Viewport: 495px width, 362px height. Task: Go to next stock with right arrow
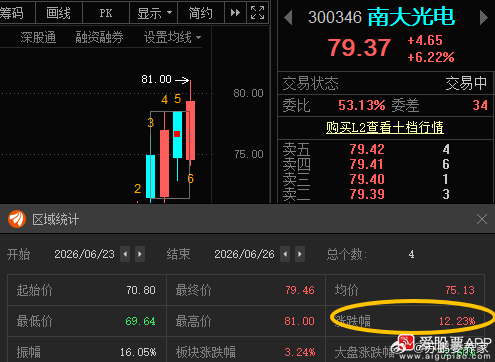(x=484, y=18)
